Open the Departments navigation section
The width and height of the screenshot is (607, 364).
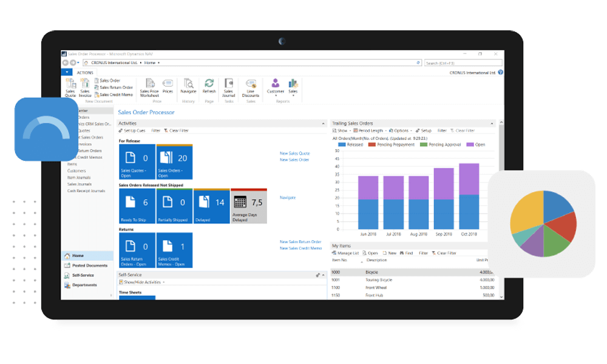(87, 285)
